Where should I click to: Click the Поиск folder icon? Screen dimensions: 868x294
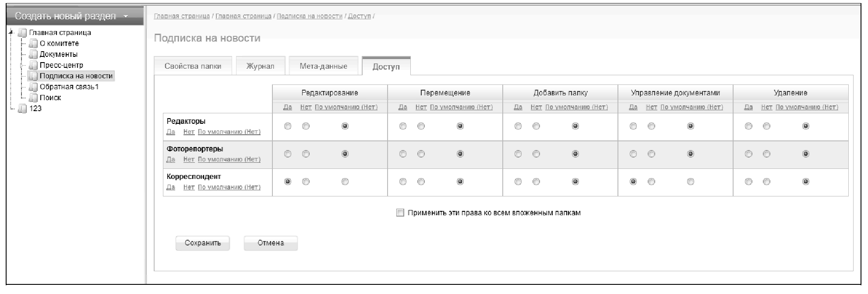pyautogui.click(x=33, y=98)
